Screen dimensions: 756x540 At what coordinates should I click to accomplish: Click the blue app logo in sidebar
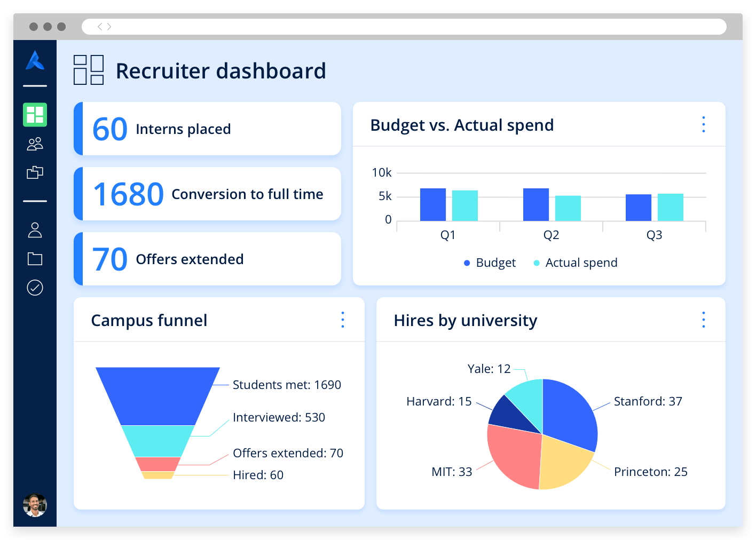tap(35, 60)
